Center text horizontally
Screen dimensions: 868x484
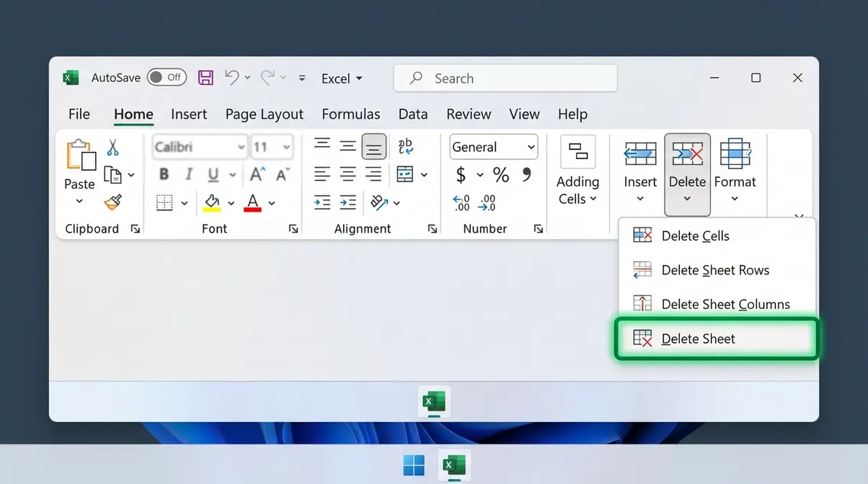[348, 174]
